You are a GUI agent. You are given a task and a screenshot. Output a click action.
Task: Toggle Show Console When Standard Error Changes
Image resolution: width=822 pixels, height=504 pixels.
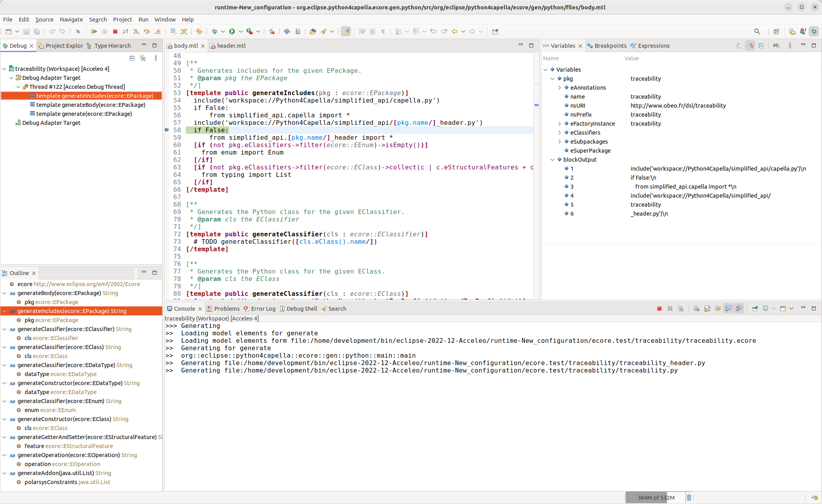(739, 308)
